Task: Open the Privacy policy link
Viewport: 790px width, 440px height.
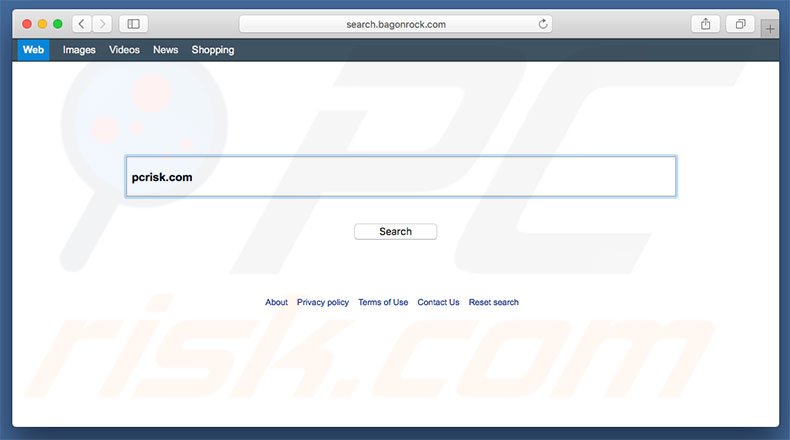Action: coord(322,302)
